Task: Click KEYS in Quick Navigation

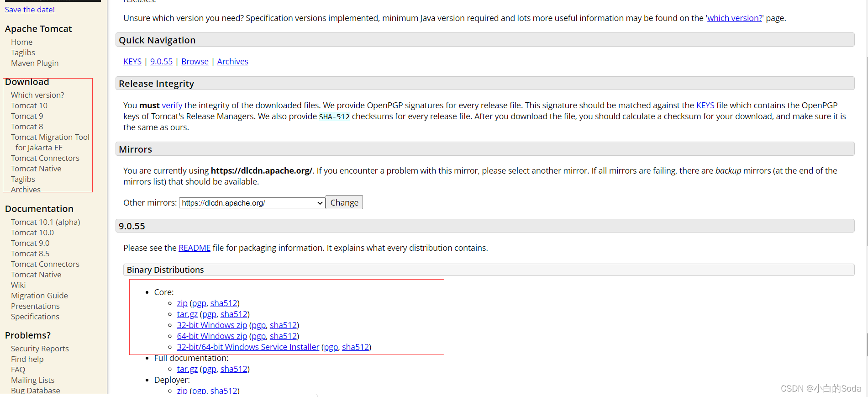Action: 132,62
